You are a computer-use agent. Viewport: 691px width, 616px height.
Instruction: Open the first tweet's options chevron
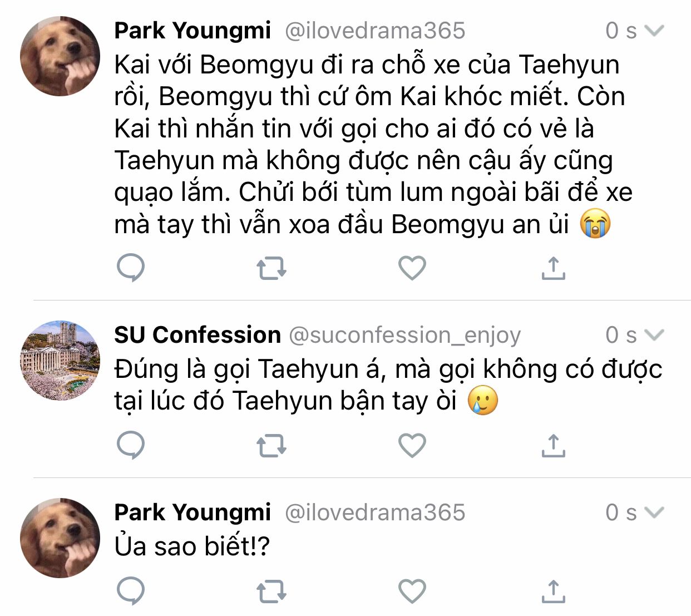654,30
